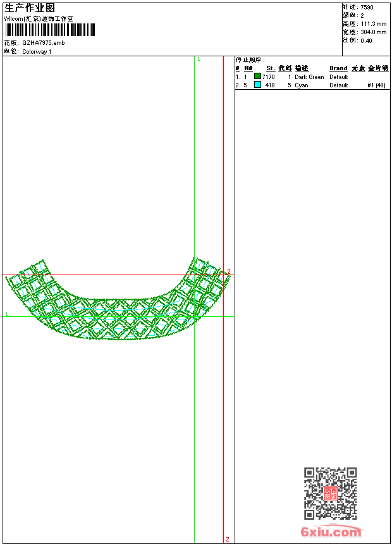Click the 'Brand' column header
Screen dimensions: 392x544
pos(338,68)
